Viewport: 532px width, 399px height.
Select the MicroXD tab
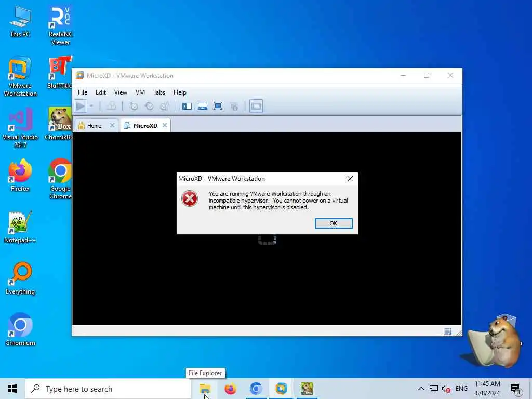[145, 126]
